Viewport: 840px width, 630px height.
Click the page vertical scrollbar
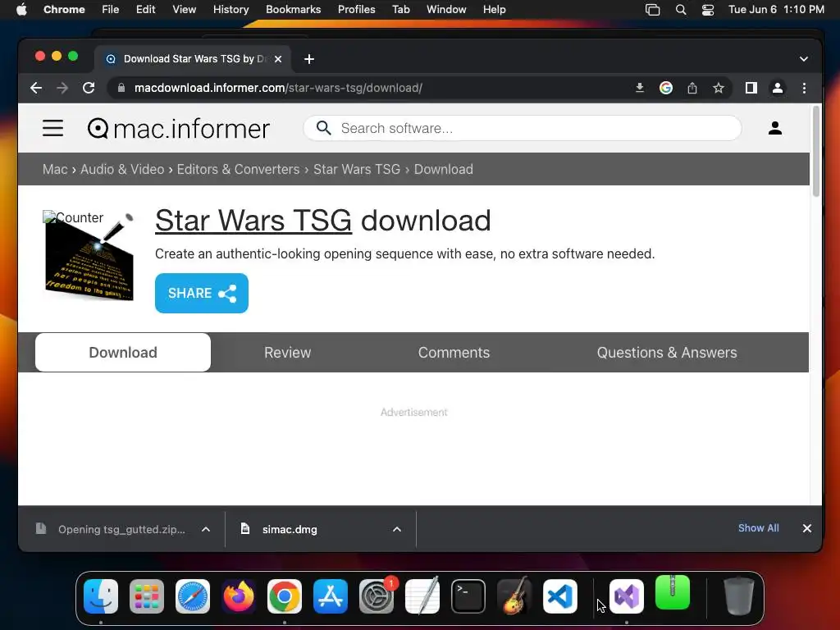point(816,151)
